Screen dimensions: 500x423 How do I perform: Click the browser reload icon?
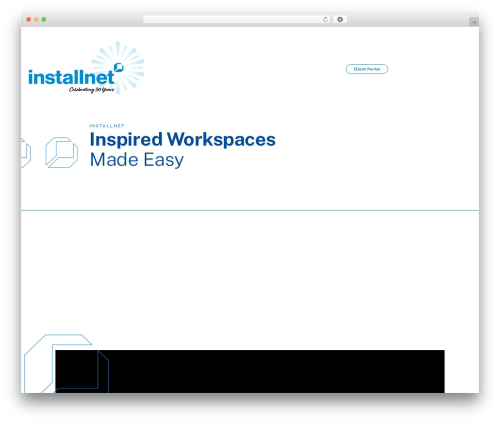tap(325, 20)
